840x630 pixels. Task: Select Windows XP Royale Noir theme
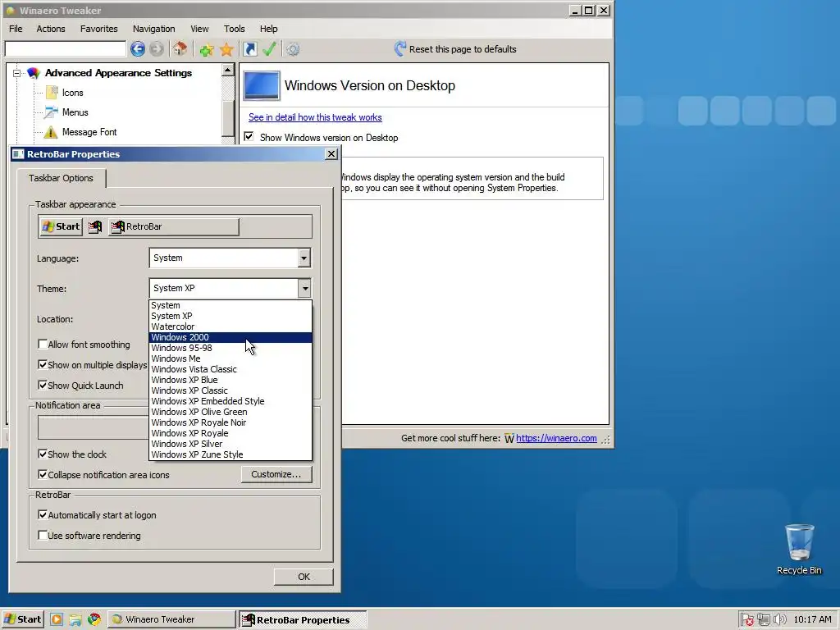click(x=231, y=422)
